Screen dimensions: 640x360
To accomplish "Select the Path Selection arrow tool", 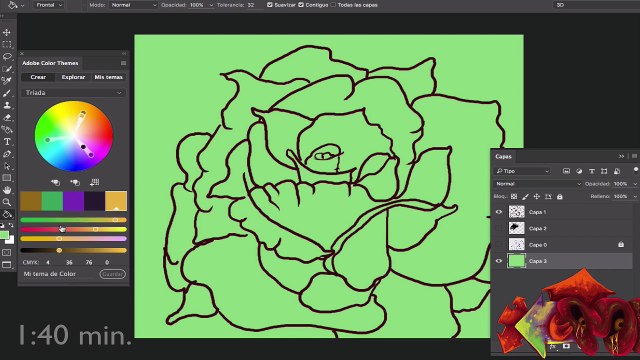I will tap(7, 166).
